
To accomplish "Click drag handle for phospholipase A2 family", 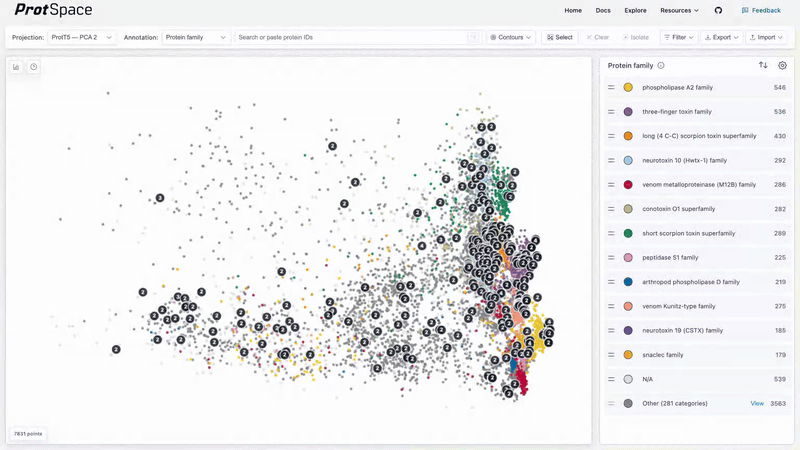I will 611,87.
